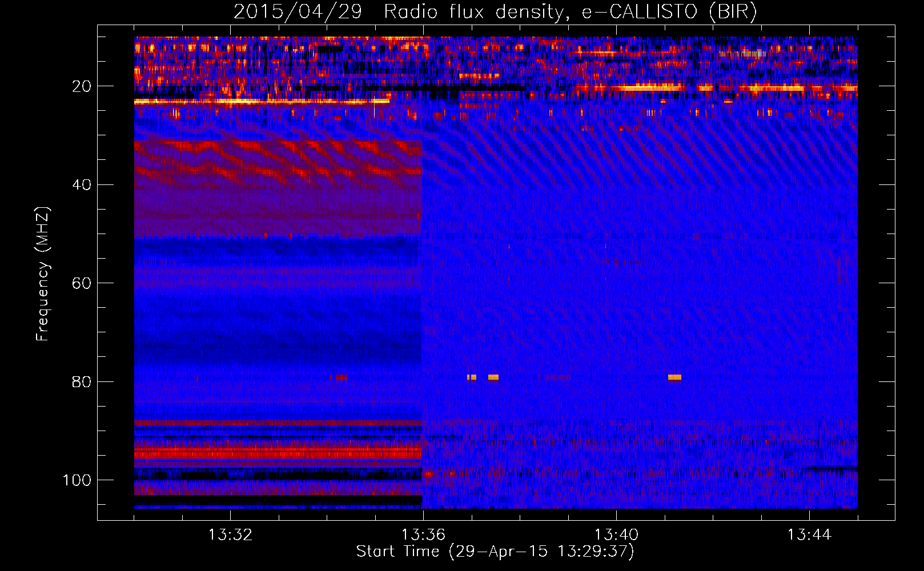Click the yellow burst near 13:41 at 80 MHz

pos(674,377)
